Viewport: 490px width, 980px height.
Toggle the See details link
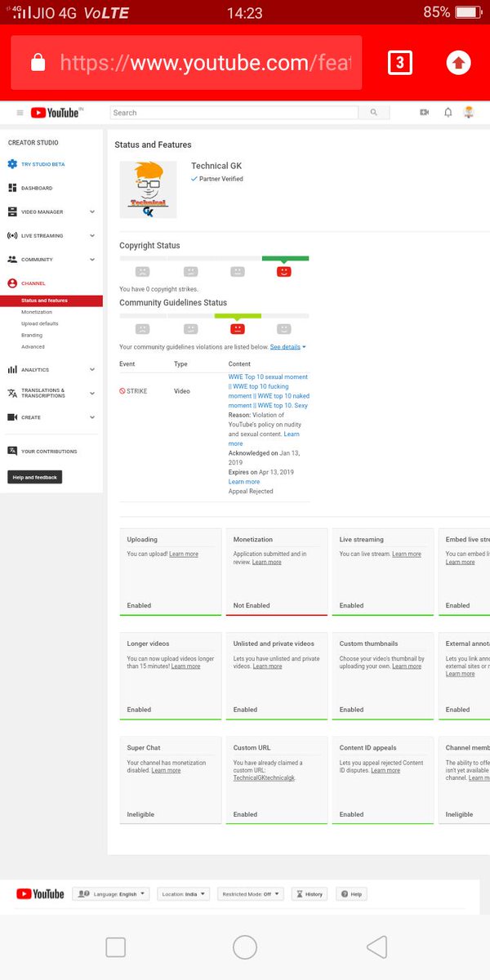[x=288, y=347]
